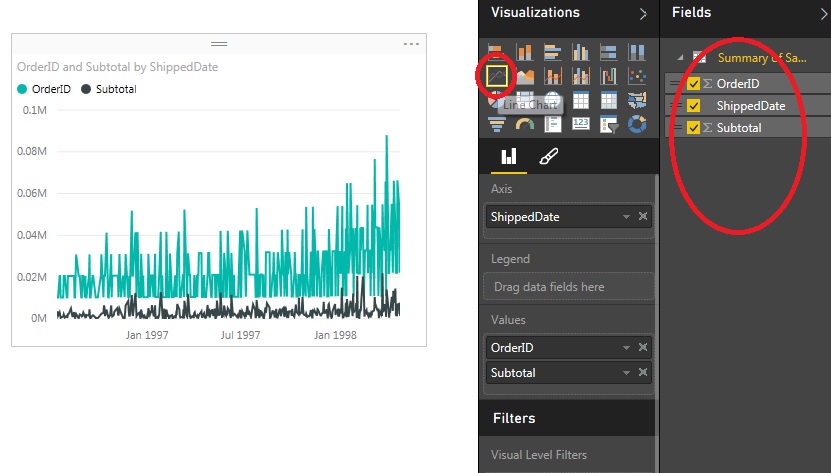The width and height of the screenshot is (831, 473).
Task: Remove Subtotal from Values
Action: 643,372
